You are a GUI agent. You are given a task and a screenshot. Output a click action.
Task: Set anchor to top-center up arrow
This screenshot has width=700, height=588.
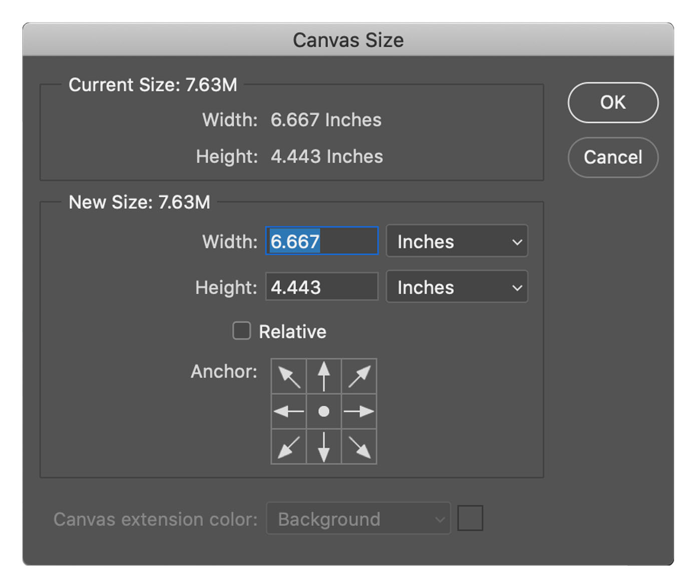pos(324,376)
